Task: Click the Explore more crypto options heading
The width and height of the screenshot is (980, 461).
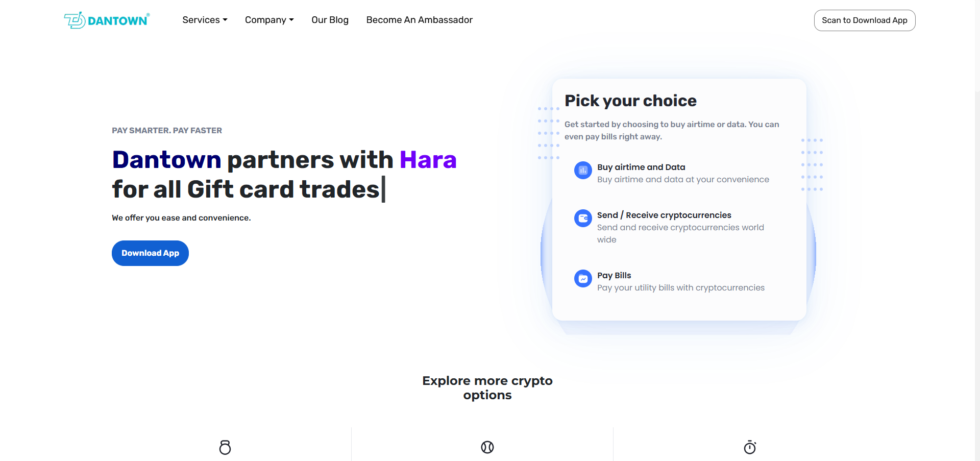Action: point(487,387)
